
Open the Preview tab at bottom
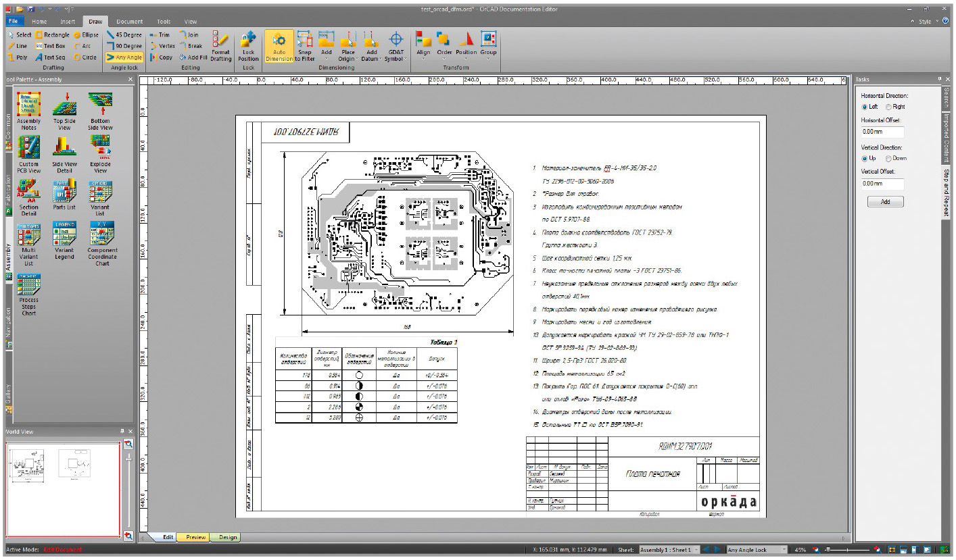[195, 537]
